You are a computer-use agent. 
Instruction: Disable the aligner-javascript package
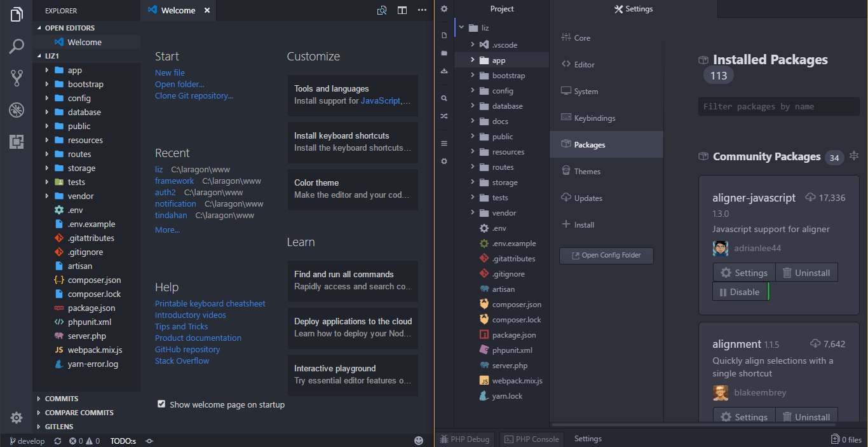(x=740, y=292)
